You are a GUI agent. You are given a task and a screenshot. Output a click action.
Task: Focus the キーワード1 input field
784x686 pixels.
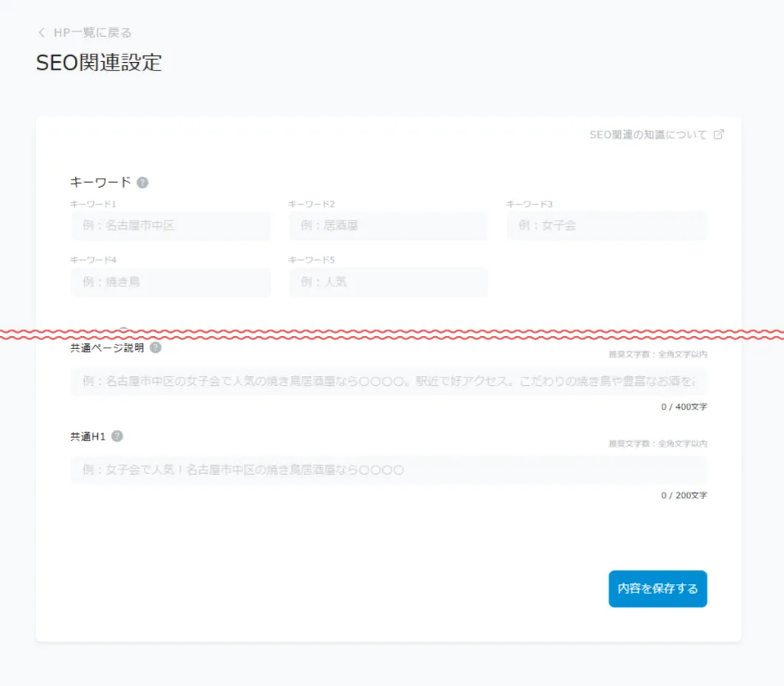171,226
